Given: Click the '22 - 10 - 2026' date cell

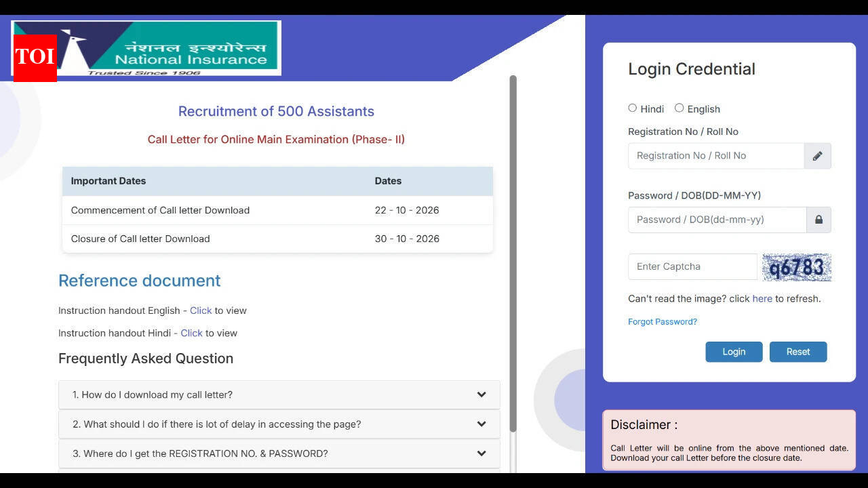Looking at the screenshot, I should tap(407, 210).
